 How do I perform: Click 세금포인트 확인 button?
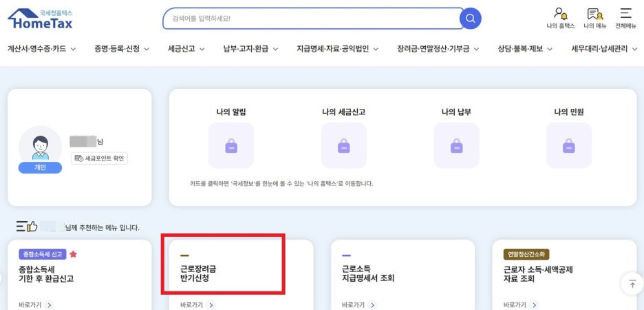point(99,158)
